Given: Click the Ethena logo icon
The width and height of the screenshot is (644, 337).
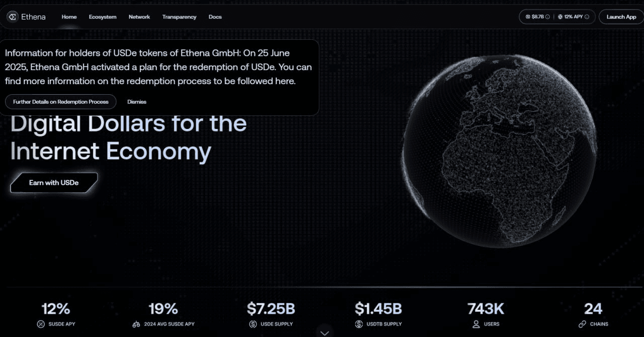Looking at the screenshot, I should pyautogui.click(x=13, y=17).
